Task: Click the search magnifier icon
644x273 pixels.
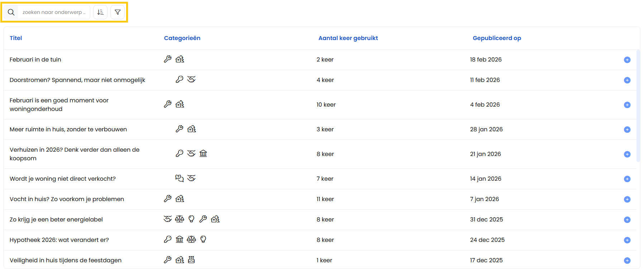Action: coord(11,12)
